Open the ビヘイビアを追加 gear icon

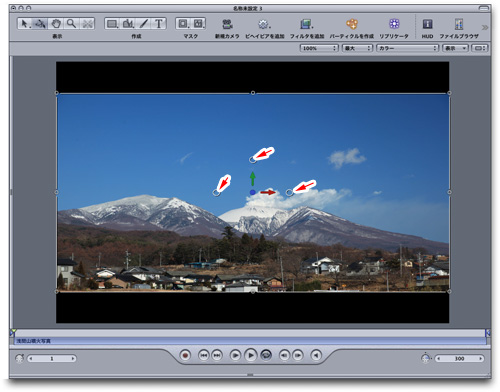click(264, 24)
